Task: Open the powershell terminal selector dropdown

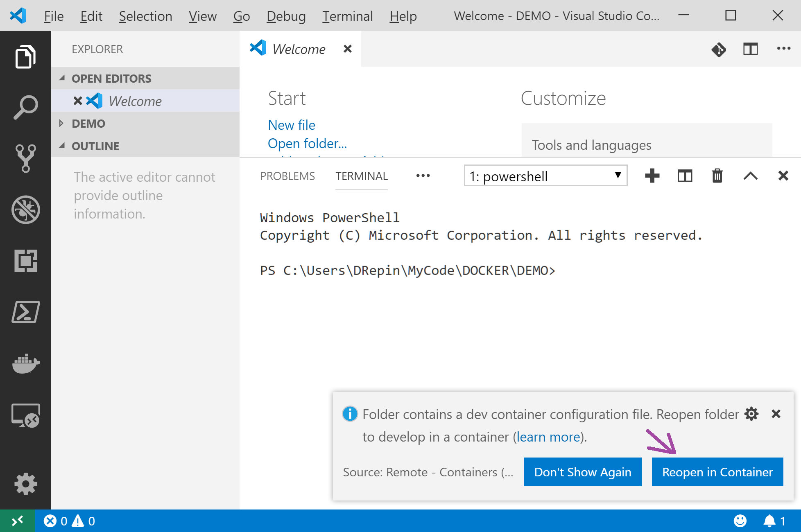Action: click(545, 176)
